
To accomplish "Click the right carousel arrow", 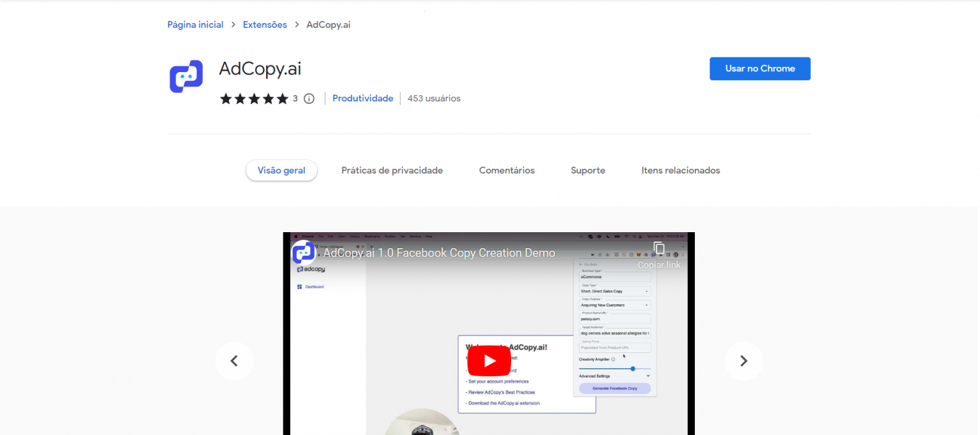I will pos(743,360).
